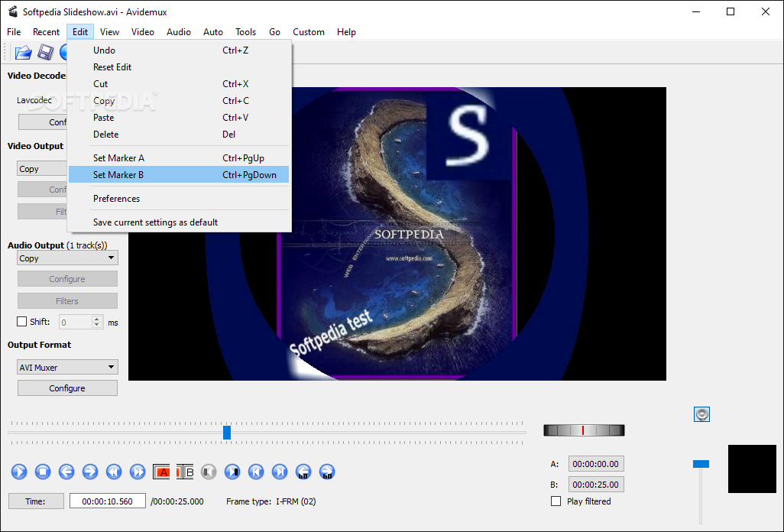Choose Undo from the Edit menu
This screenshot has width=784, height=532.
[x=179, y=50]
